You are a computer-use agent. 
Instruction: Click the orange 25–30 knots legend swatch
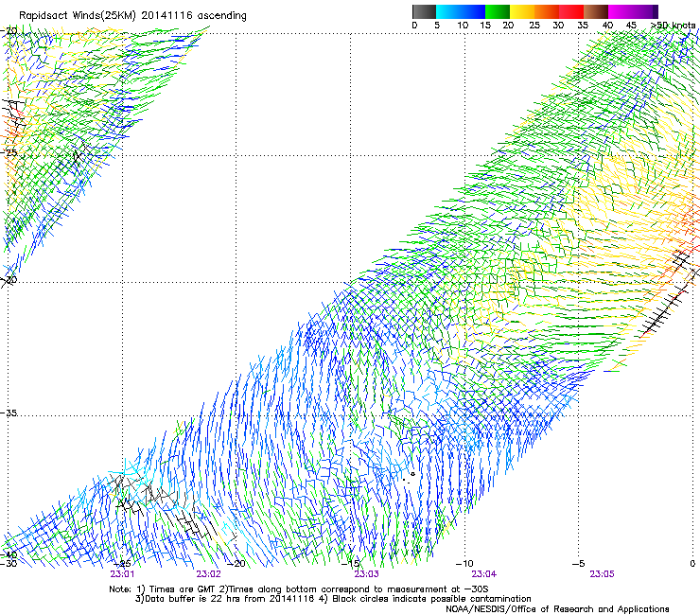click(547, 11)
